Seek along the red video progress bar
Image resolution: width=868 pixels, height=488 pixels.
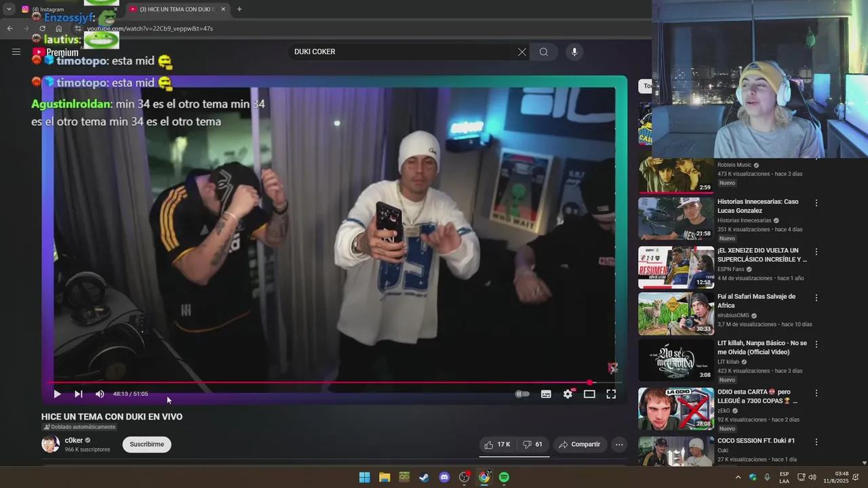(334, 383)
